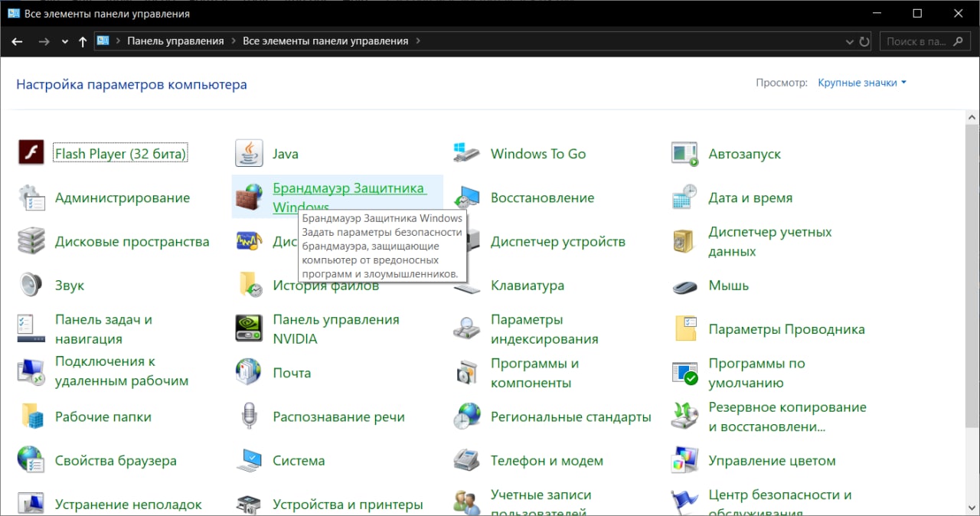The height and width of the screenshot is (516, 980).
Task: Click the Телефон и модем icon
Action: click(x=467, y=460)
